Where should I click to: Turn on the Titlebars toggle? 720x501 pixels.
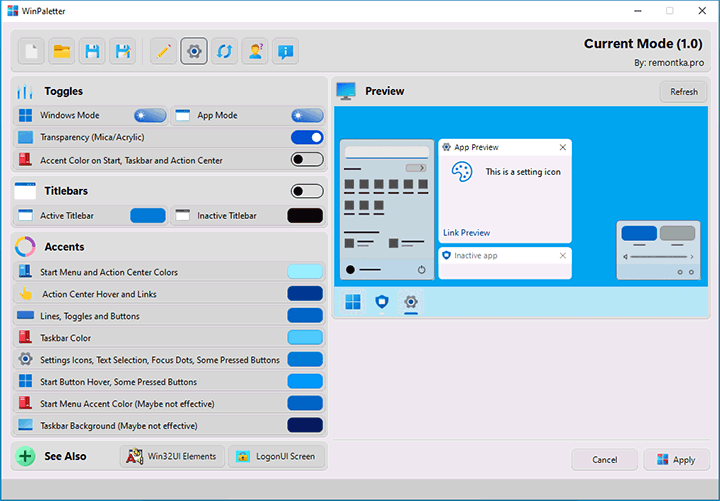(x=307, y=191)
